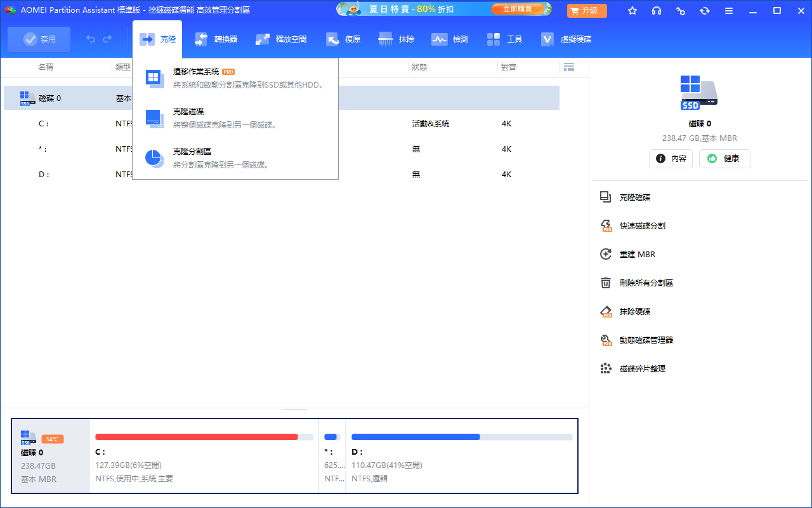
Task: Click the star favorites icon in title bar
Action: tap(632, 11)
